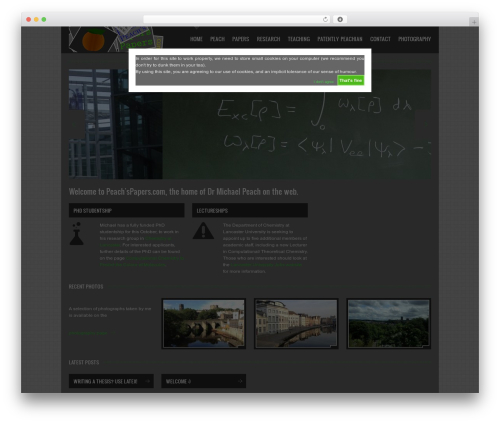This screenshot has width=500, height=423.
Task: Open the "Writing a thesis? Use LaTeX" post
Action: [111, 381]
